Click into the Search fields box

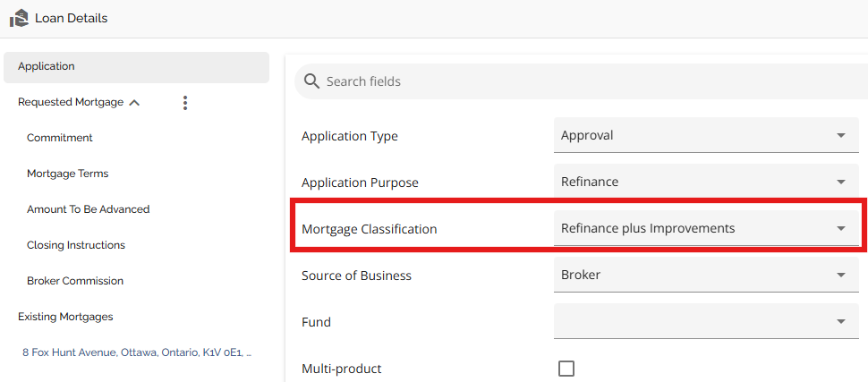click(582, 81)
